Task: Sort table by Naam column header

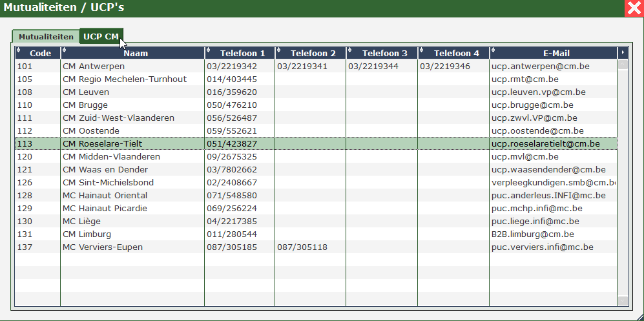Action: click(x=132, y=53)
